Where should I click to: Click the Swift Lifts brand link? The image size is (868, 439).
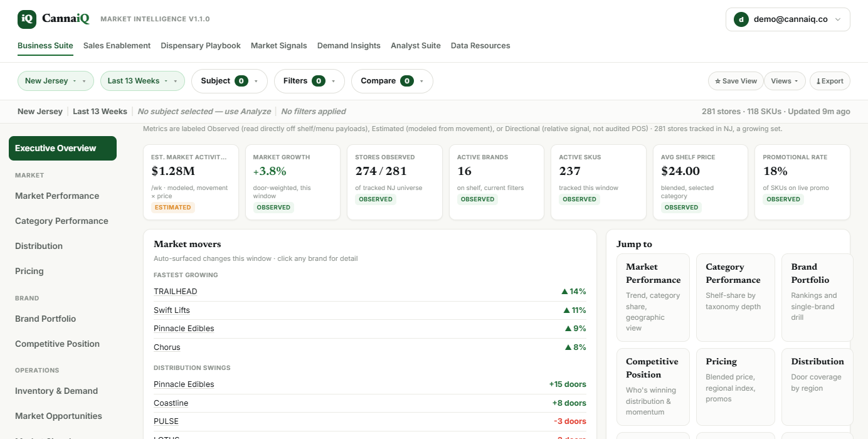172,310
